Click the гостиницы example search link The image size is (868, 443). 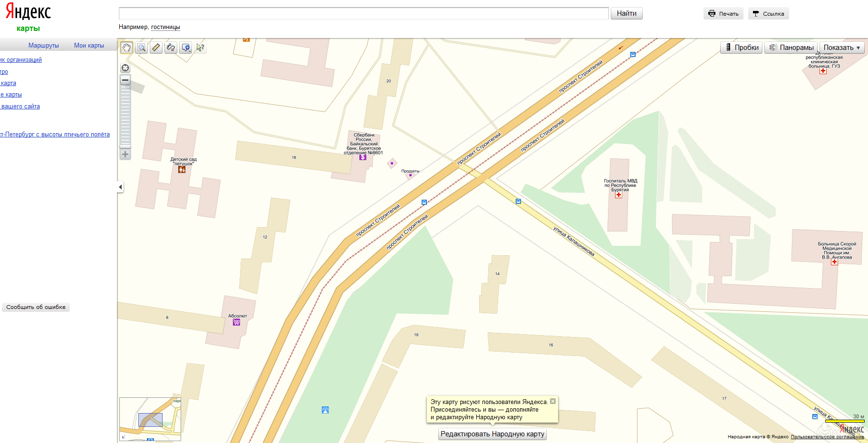tap(165, 27)
